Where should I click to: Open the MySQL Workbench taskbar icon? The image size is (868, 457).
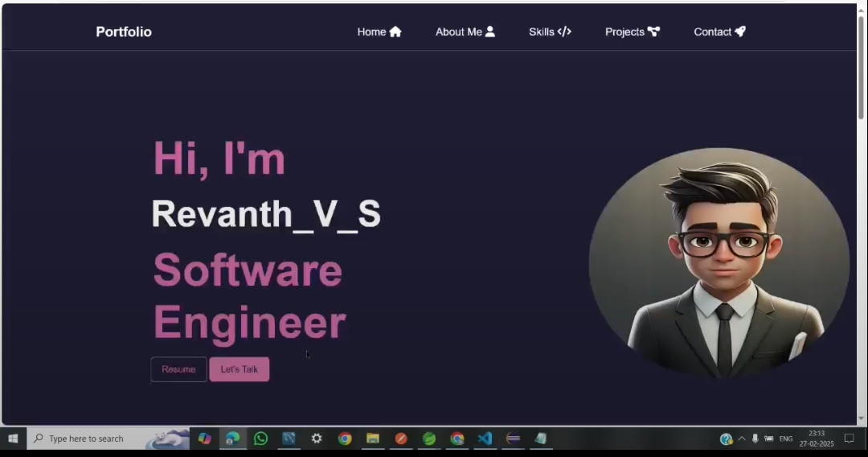coord(289,438)
